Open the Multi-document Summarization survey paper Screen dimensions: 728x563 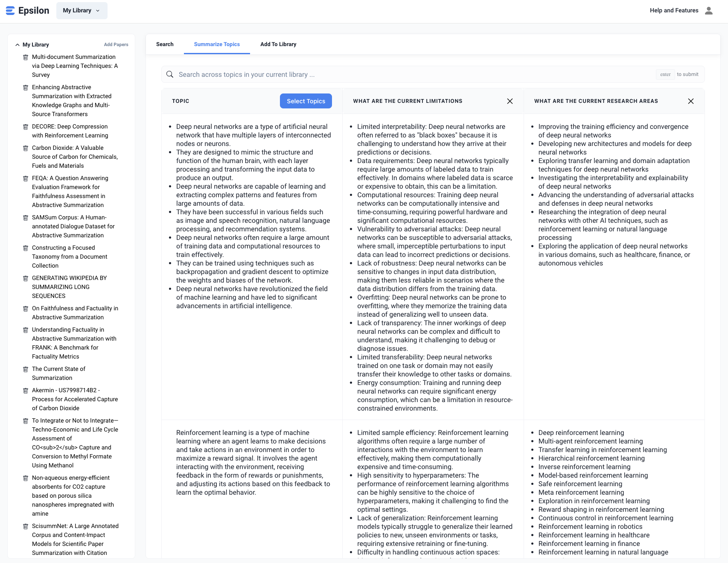75,66
